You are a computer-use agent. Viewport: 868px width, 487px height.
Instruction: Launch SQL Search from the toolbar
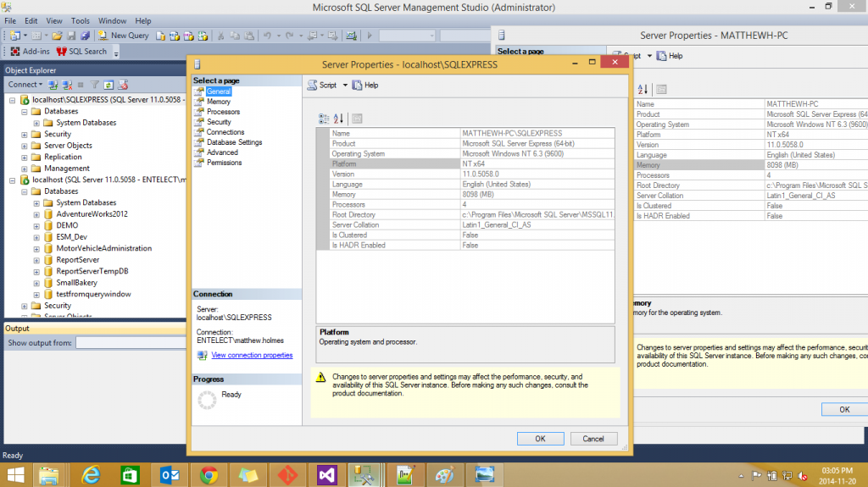[81, 52]
